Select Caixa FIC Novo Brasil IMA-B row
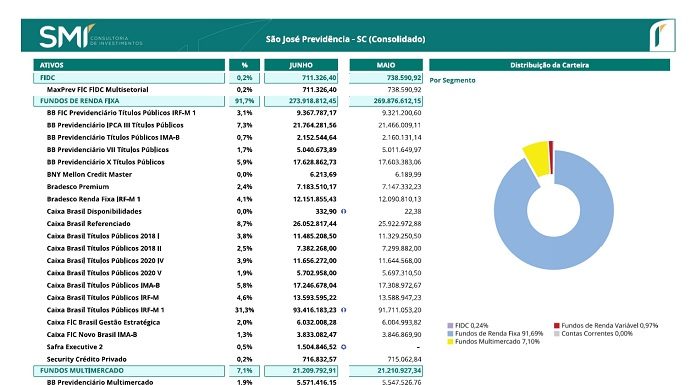 pos(92,334)
